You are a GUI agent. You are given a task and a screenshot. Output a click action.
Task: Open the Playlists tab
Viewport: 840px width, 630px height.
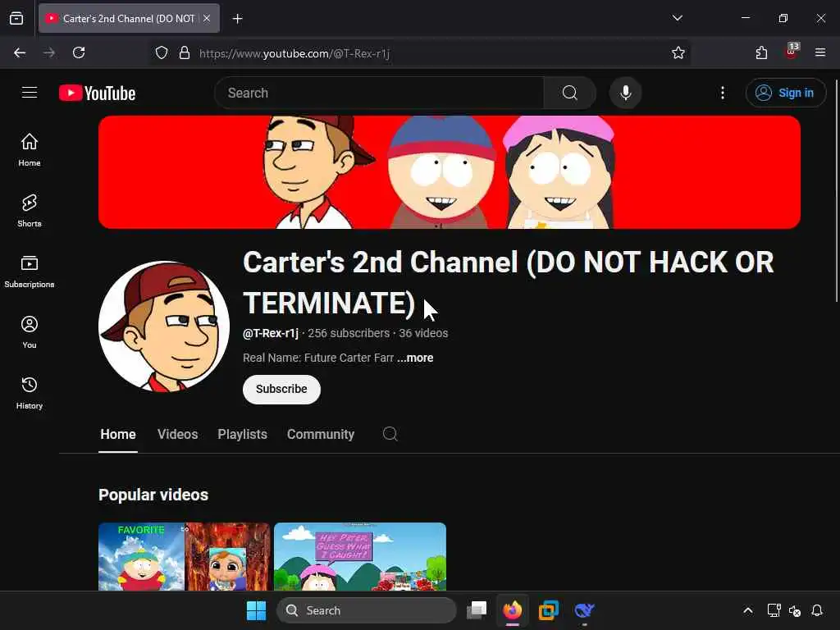click(x=242, y=435)
